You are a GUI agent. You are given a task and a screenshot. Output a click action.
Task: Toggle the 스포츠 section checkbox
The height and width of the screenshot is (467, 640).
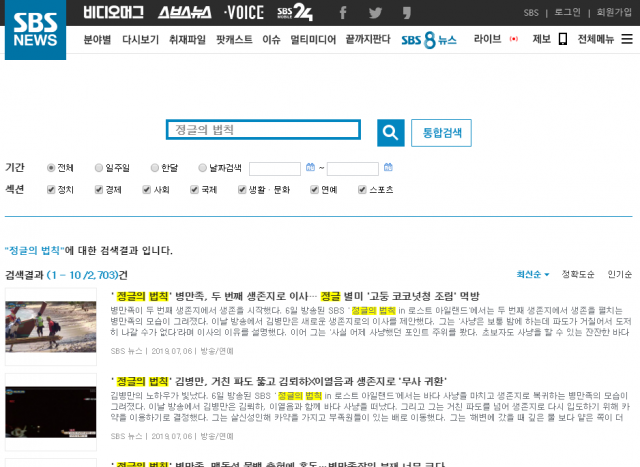(x=362, y=189)
